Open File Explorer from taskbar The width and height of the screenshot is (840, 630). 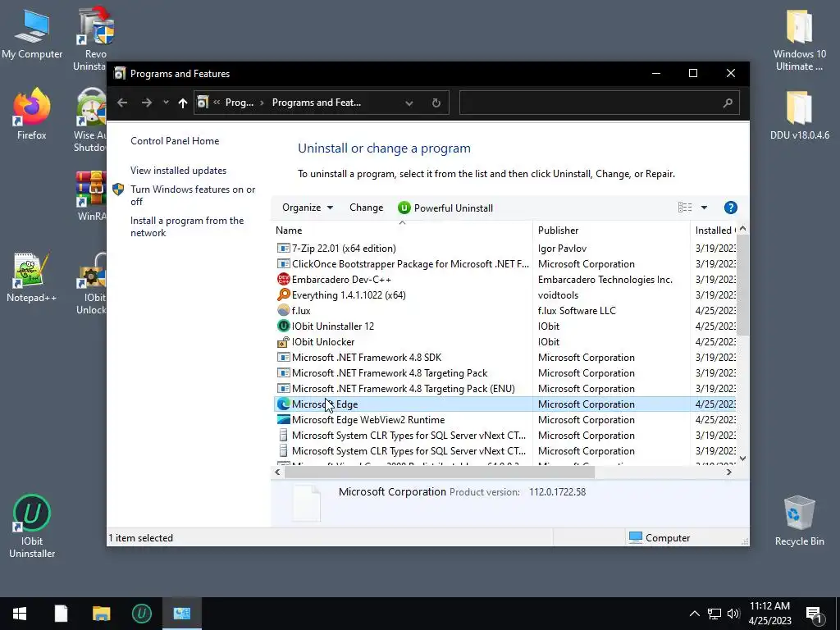101,614
